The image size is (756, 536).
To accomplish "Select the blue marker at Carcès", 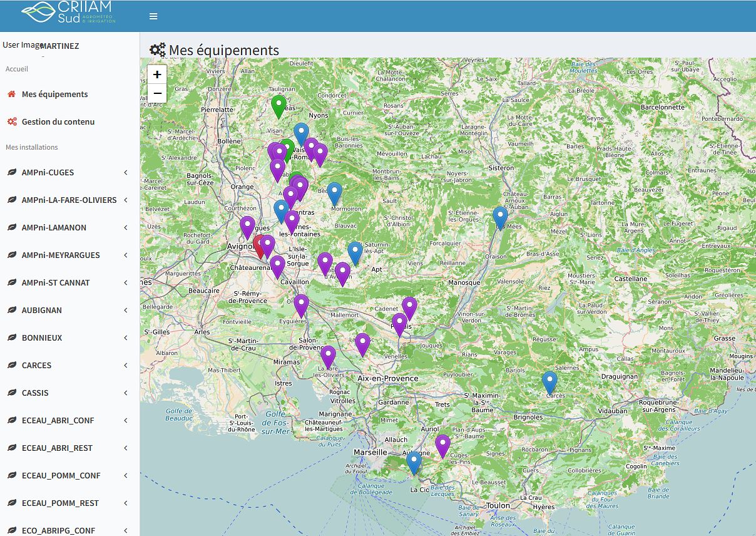I will [x=549, y=382].
